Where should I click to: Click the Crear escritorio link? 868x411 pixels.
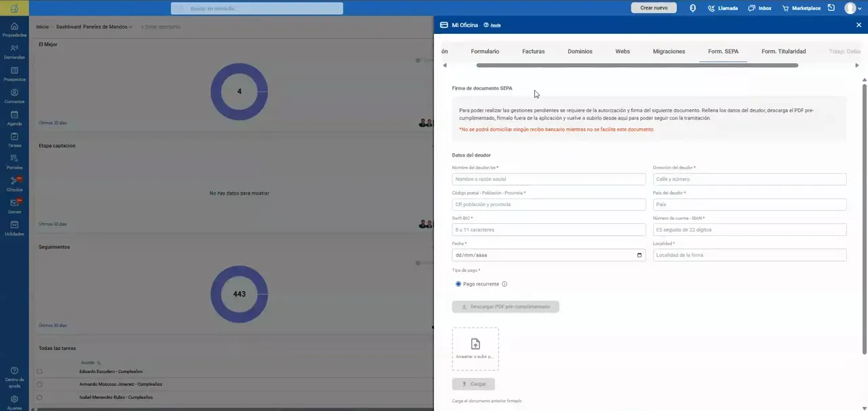point(161,27)
